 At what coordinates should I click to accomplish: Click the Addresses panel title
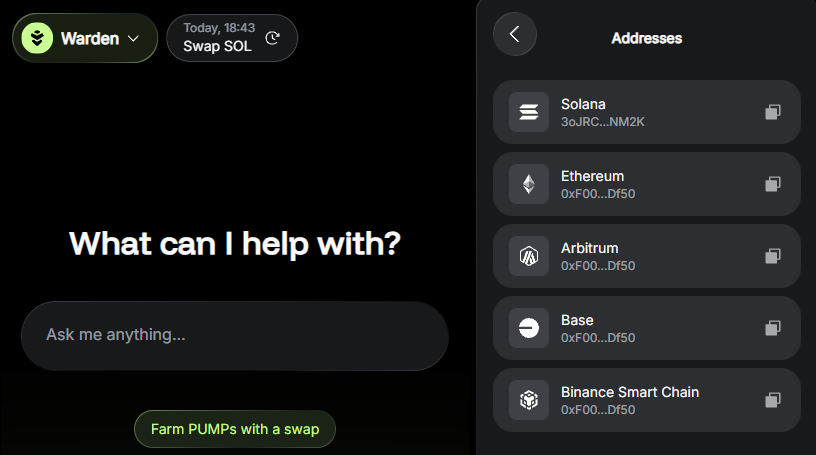click(x=646, y=38)
